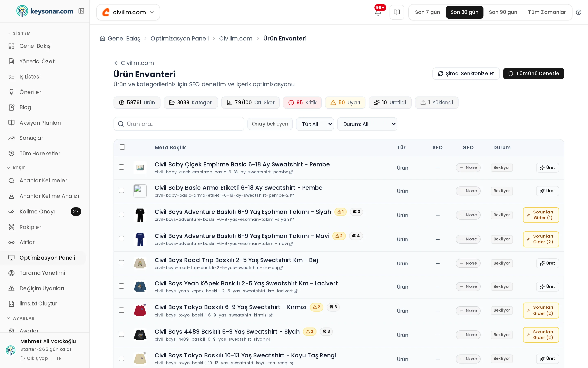Click into the Ürün ara search field
Screen dimensions: 588x368
click(x=179, y=124)
